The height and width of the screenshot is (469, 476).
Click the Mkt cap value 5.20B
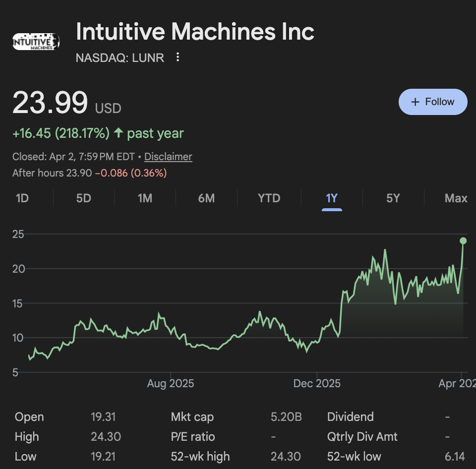tap(286, 417)
